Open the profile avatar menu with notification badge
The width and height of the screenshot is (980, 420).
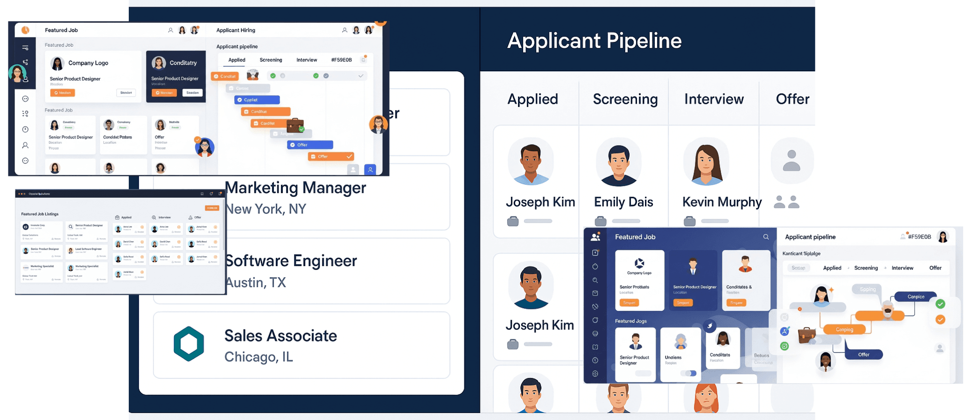click(368, 30)
